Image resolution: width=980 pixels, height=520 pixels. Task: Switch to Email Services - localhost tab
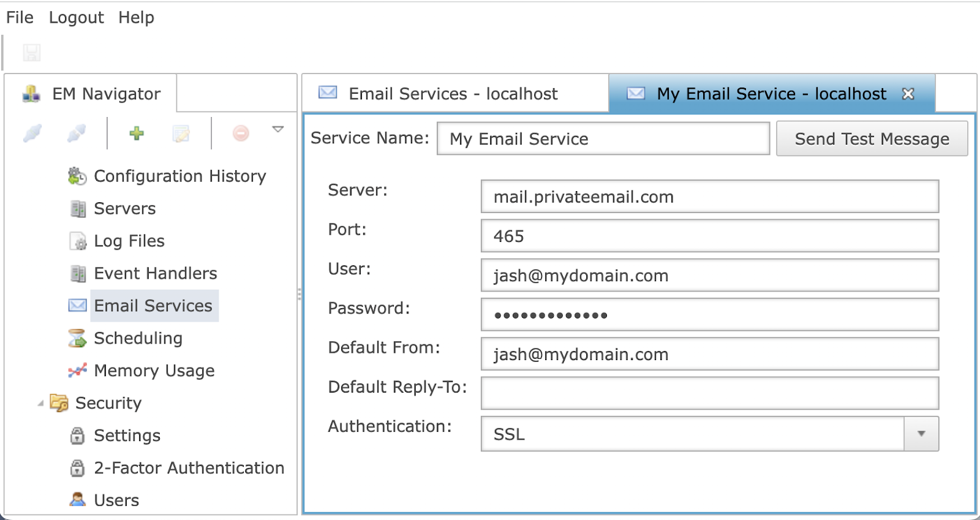(455, 93)
